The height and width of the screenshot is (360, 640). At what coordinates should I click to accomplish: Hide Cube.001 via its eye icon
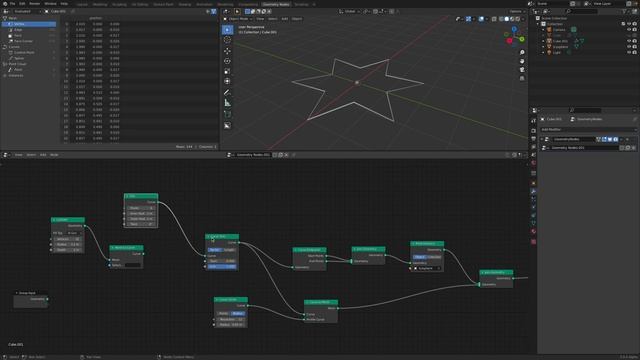[629, 41]
